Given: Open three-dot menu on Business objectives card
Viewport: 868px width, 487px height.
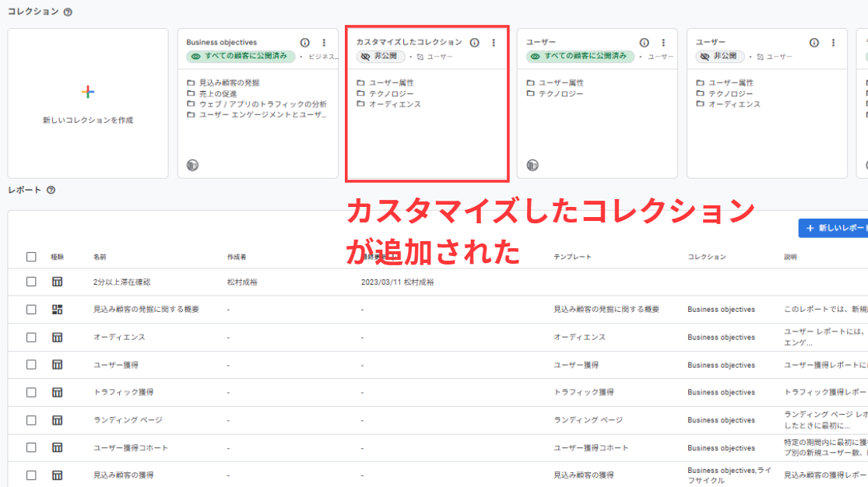Looking at the screenshot, I should (324, 43).
